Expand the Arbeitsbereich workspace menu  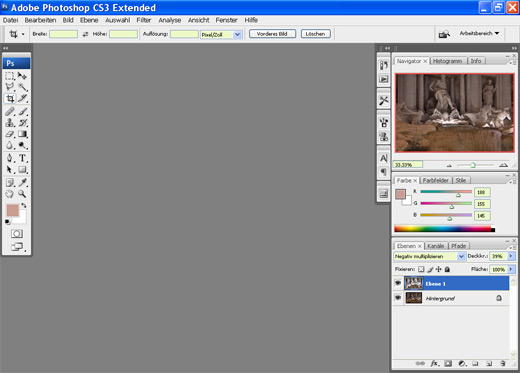coord(479,33)
